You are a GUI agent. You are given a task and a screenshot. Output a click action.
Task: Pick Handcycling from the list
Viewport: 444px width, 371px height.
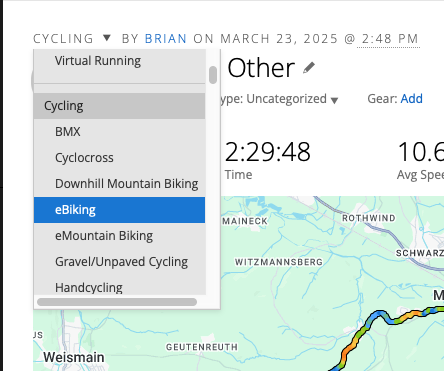click(119, 287)
